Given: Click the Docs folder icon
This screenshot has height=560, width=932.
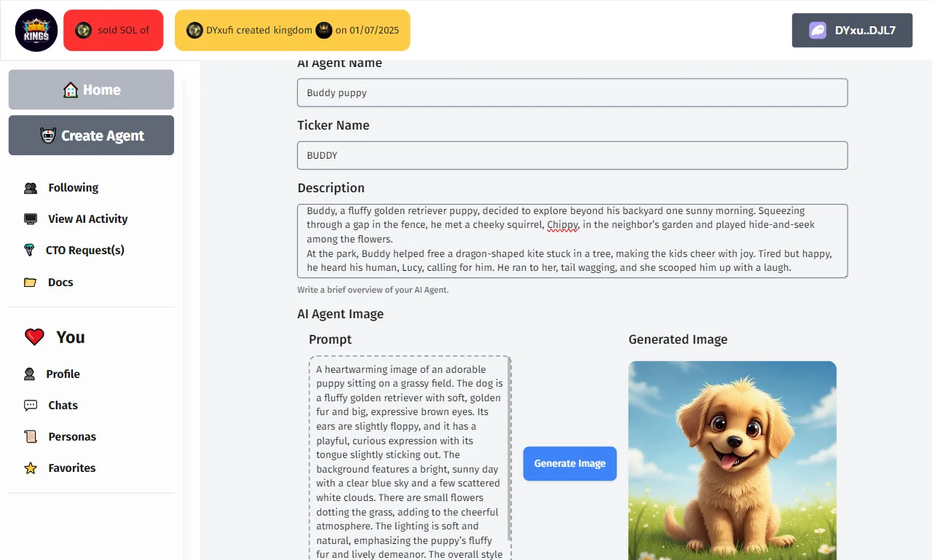Looking at the screenshot, I should point(30,283).
